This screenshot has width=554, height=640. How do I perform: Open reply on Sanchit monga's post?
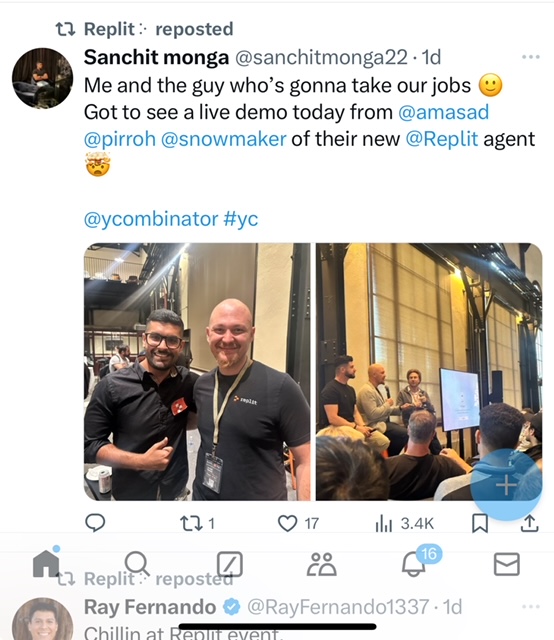95,523
